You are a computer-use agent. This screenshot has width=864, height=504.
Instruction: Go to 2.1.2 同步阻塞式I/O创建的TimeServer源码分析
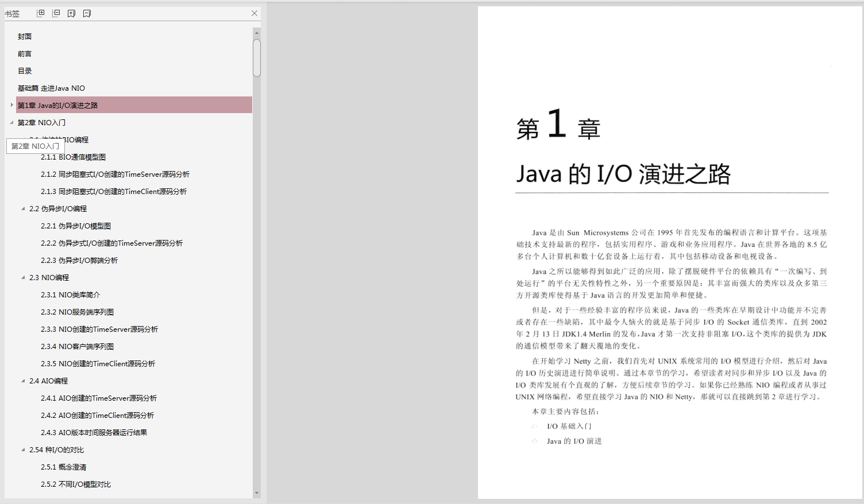click(115, 174)
